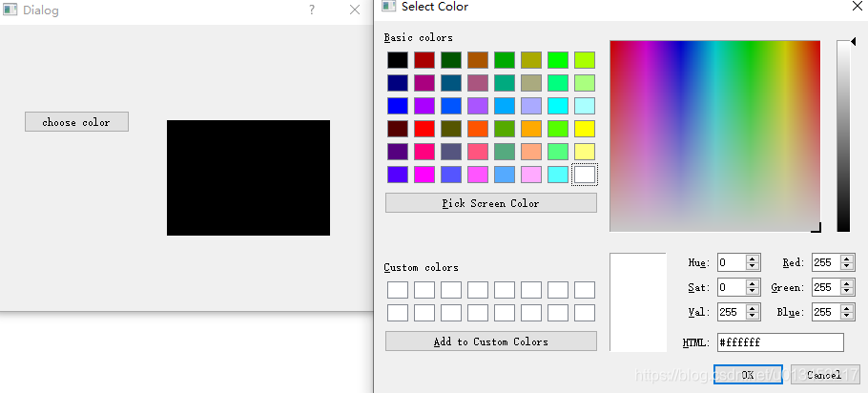
Task: Decrease Hue with its down arrow
Action: 752,267
